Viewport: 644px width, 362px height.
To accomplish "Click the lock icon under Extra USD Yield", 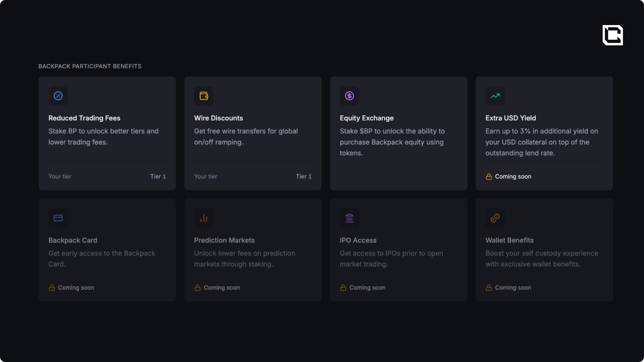I will click(x=489, y=177).
